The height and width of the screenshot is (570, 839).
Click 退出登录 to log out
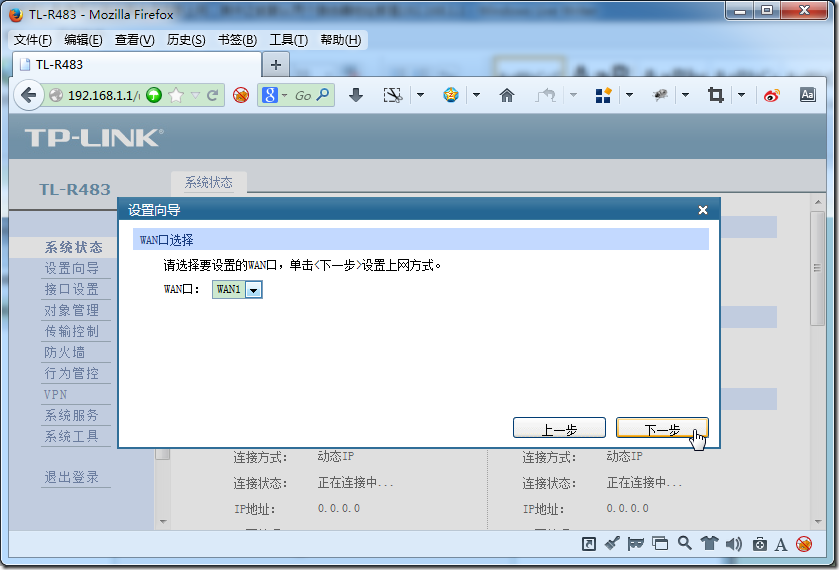tap(72, 477)
